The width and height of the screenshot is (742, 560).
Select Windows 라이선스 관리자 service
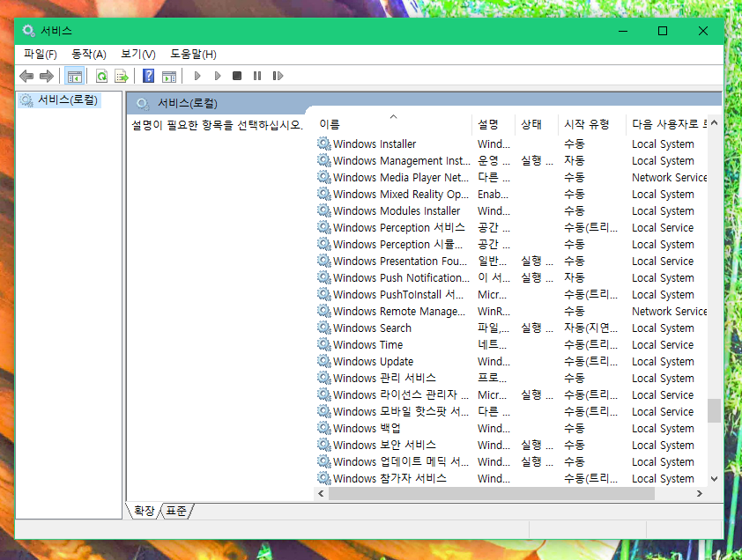pyautogui.click(x=512, y=394)
